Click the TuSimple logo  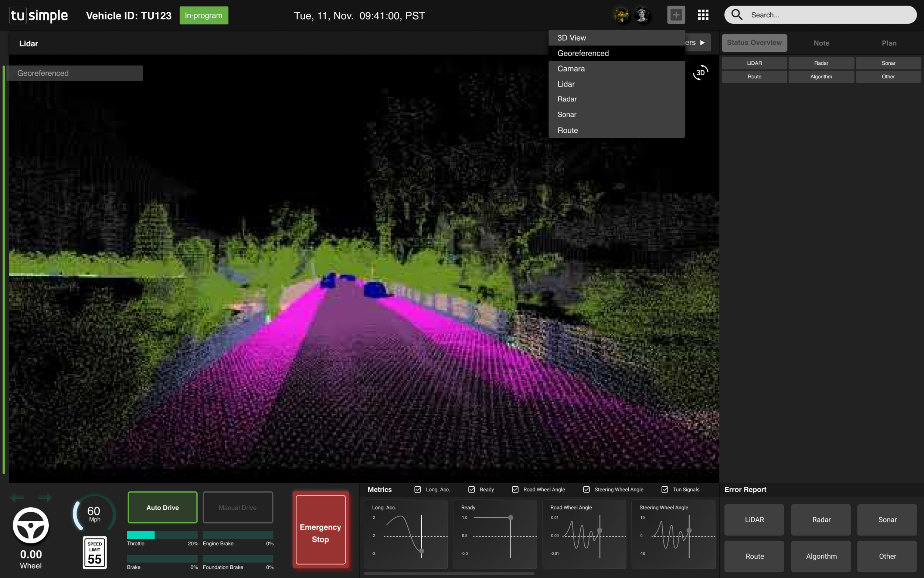38,15
